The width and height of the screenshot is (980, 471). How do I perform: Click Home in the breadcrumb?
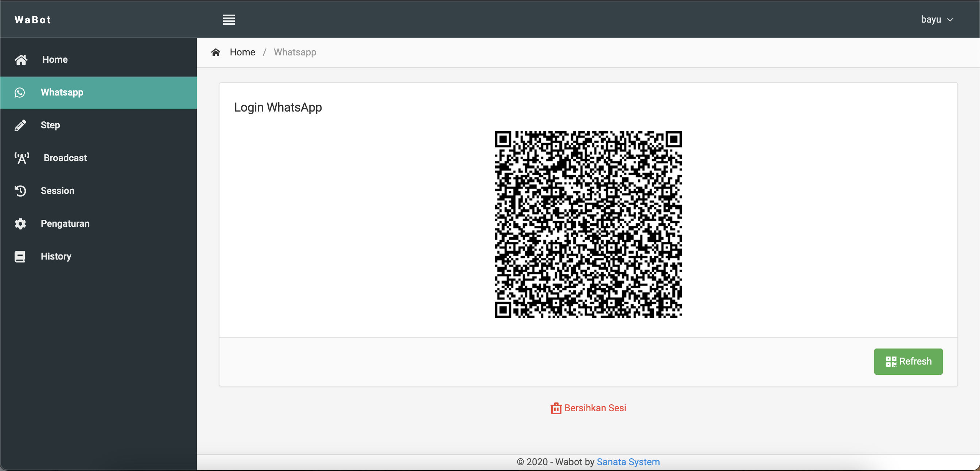(242, 52)
